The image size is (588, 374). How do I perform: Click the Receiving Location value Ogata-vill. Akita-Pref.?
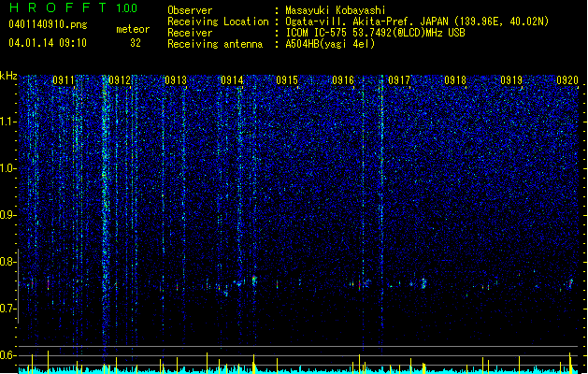(x=349, y=22)
